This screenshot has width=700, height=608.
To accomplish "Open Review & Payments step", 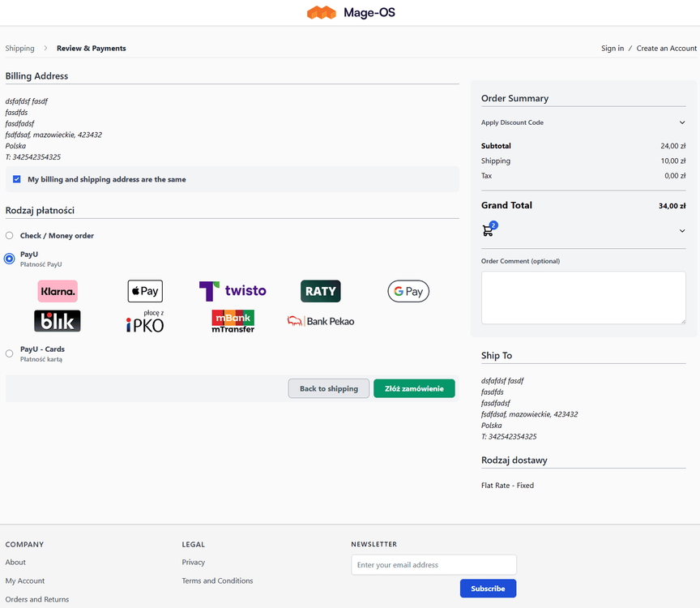I will [91, 49].
